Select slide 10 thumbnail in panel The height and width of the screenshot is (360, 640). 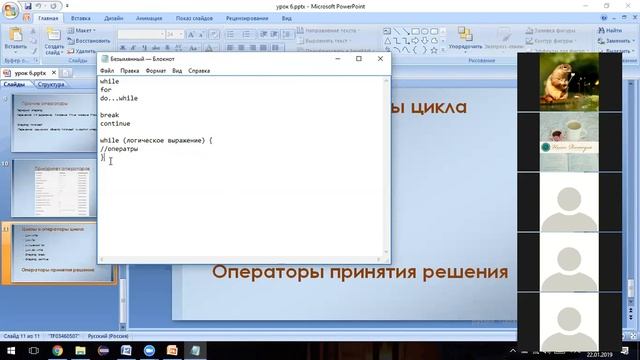pyautogui.click(x=53, y=188)
